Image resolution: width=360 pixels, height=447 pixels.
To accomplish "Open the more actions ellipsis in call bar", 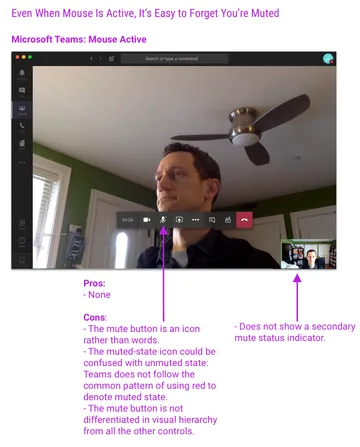I will click(196, 220).
